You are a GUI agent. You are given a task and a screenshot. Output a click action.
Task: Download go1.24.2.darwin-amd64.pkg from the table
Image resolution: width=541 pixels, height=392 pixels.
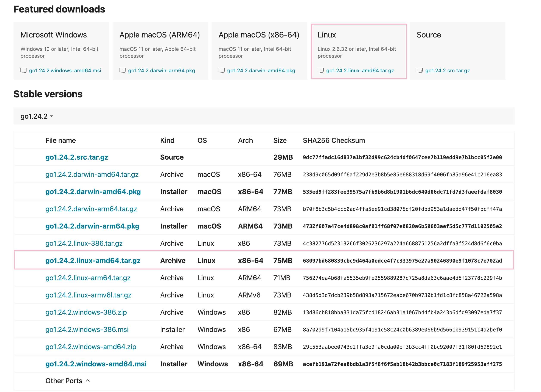tap(93, 192)
